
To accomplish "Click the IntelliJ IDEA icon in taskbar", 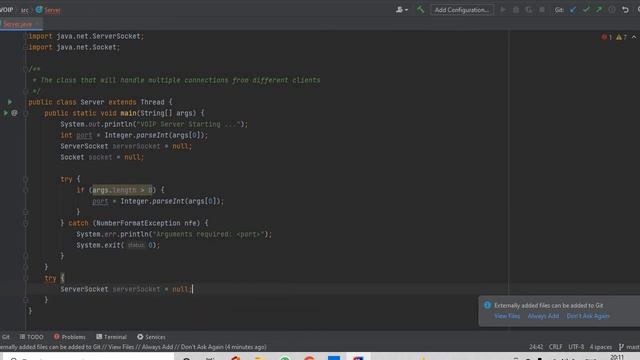I will tap(358, 357).
